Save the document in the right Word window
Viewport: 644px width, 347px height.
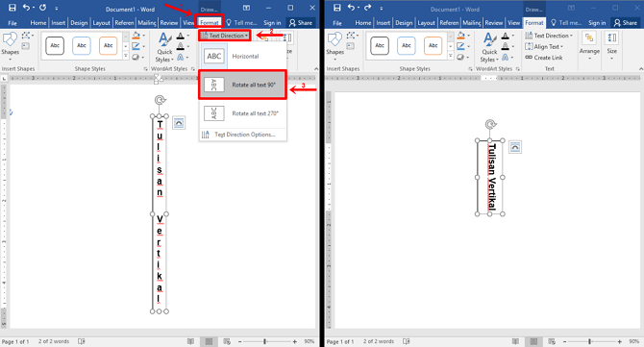coord(337,8)
